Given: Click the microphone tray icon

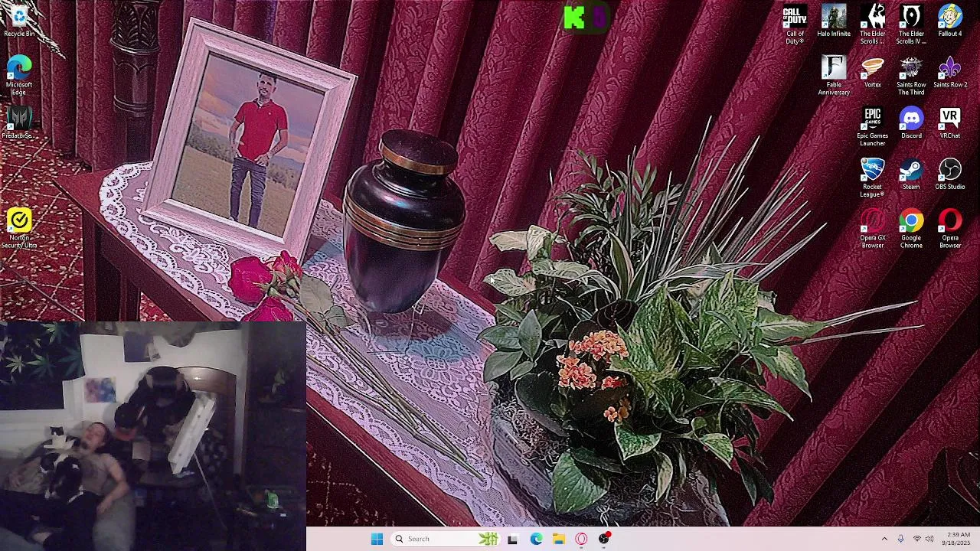Looking at the screenshot, I should (900, 539).
